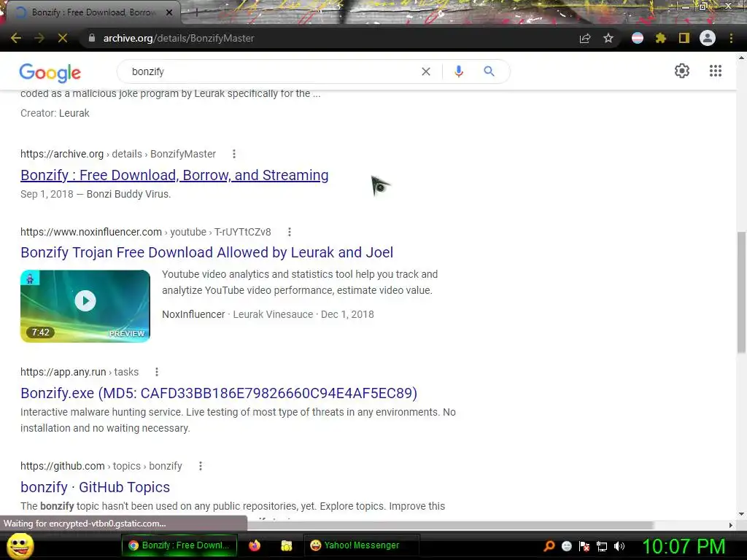
Task: Open more options for noxinfluencer.com result
Action: coord(289,232)
